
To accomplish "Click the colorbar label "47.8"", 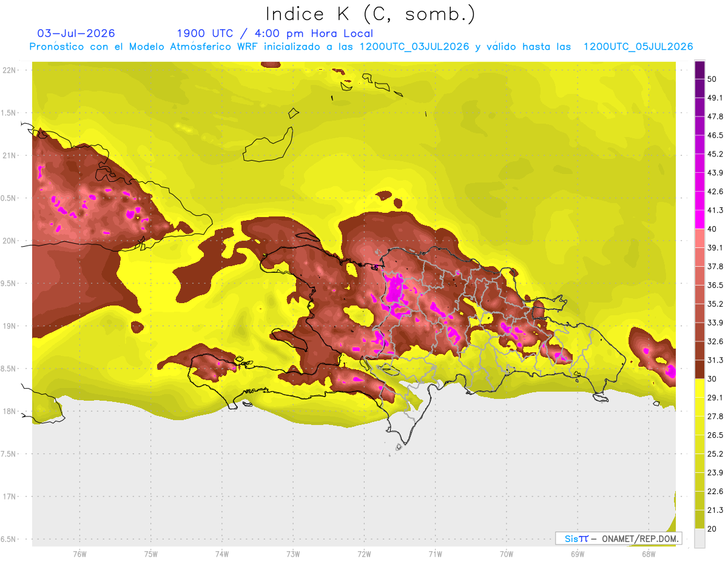I will pos(715,116).
